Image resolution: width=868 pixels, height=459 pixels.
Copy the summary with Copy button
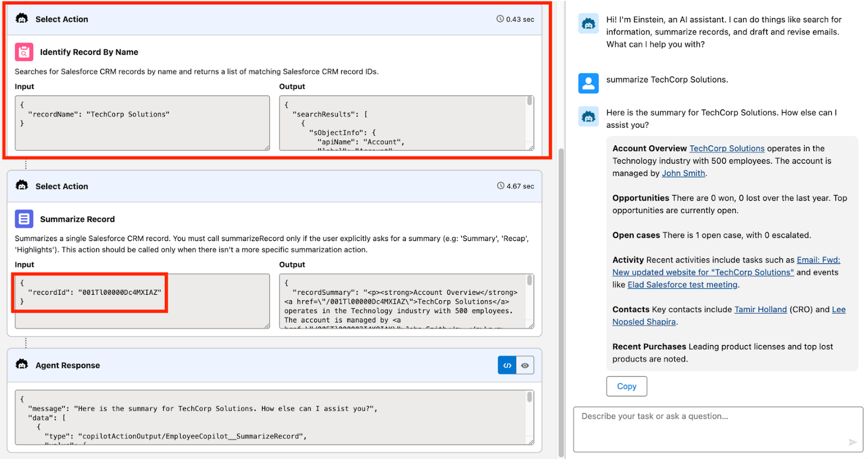pyautogui.click(x=627, y=386)
